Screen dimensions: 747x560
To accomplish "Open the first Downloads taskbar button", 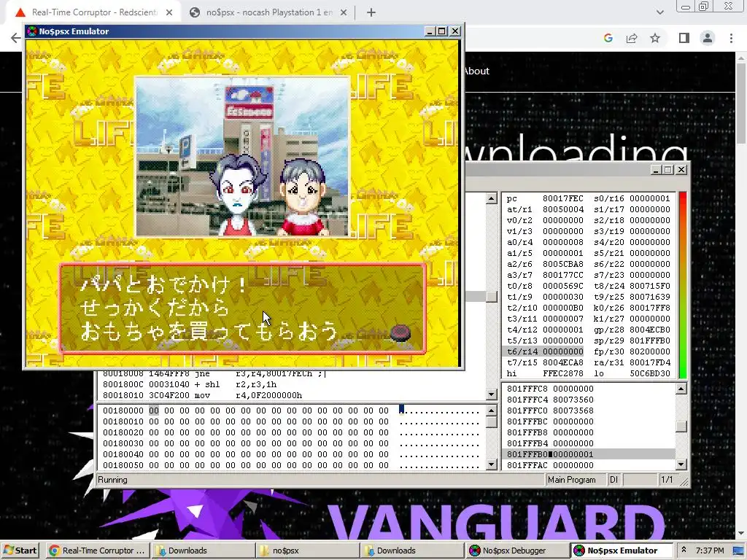I will coord(203,551).
